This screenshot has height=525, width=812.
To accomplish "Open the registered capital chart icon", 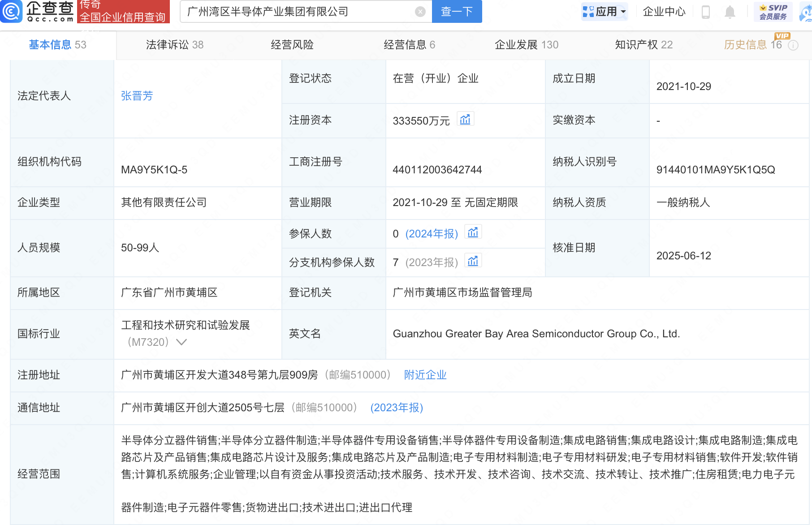I will [465, 119].
